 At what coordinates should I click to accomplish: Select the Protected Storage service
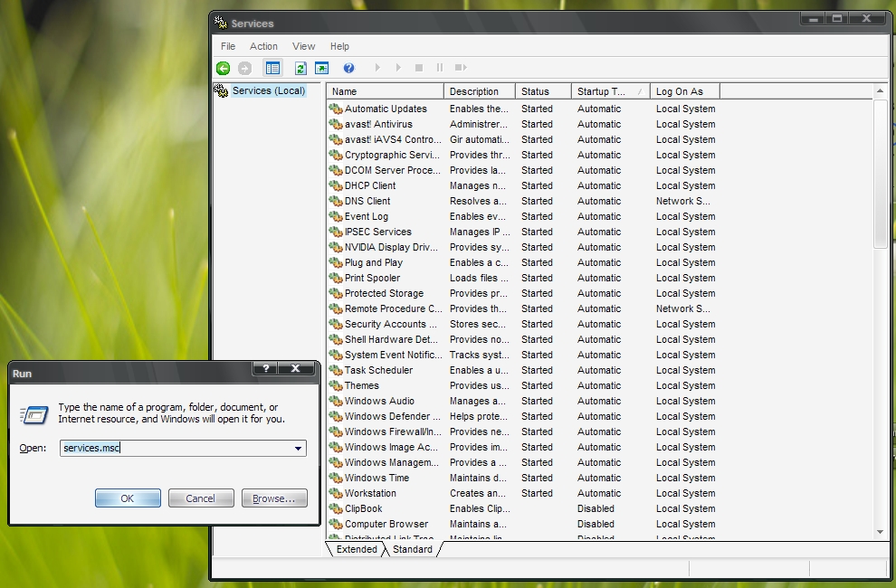(523, 293)
